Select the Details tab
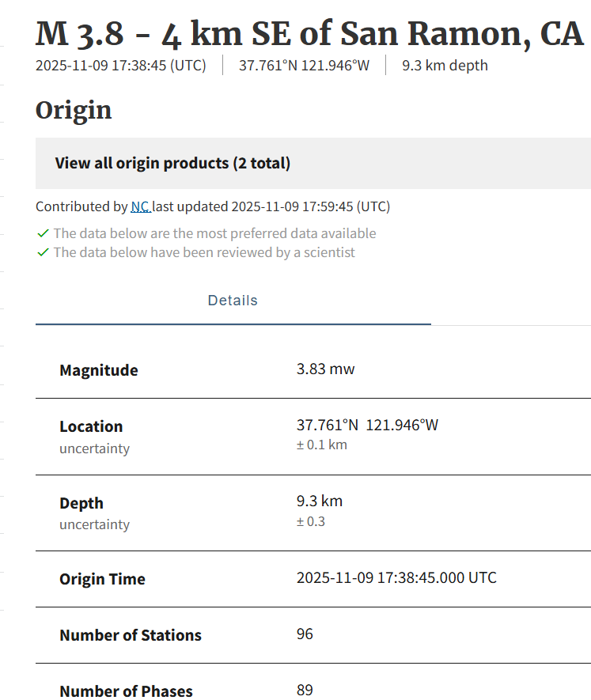591x700 pixels. (233, 301)
